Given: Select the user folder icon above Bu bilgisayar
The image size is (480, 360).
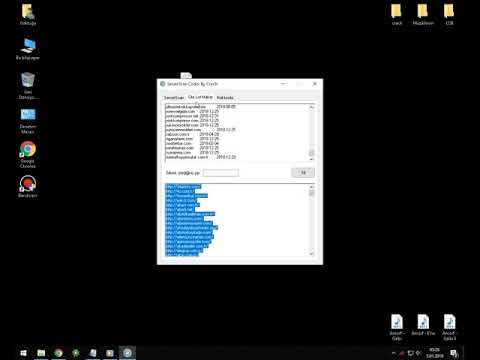Looking at the screenshot, I should coord(28,14).
